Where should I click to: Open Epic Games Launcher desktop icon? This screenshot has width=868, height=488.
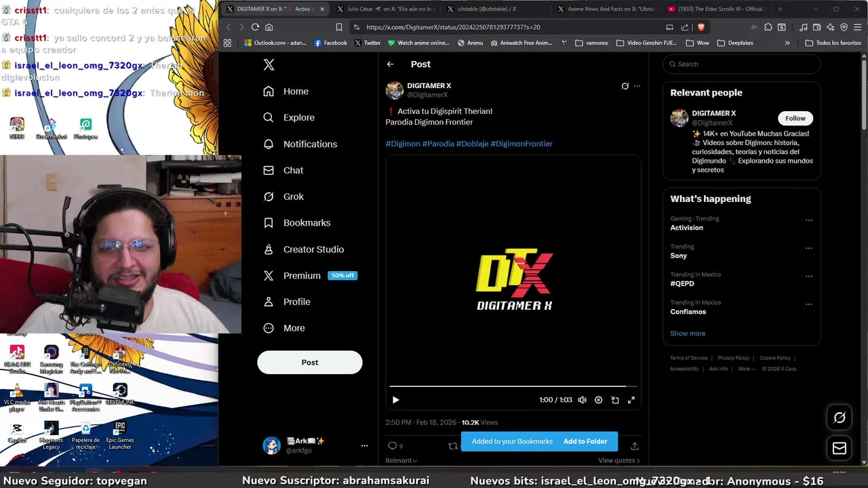pos(120,435)
